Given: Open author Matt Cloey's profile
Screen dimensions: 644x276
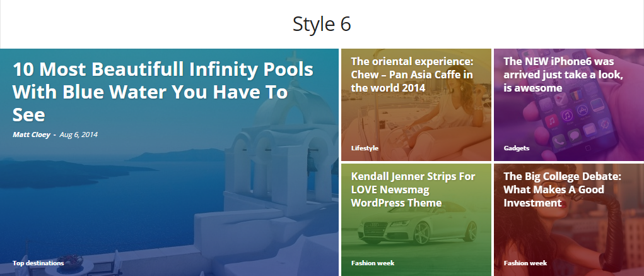Looking at the screenshot, I should [x=32, y=135].
